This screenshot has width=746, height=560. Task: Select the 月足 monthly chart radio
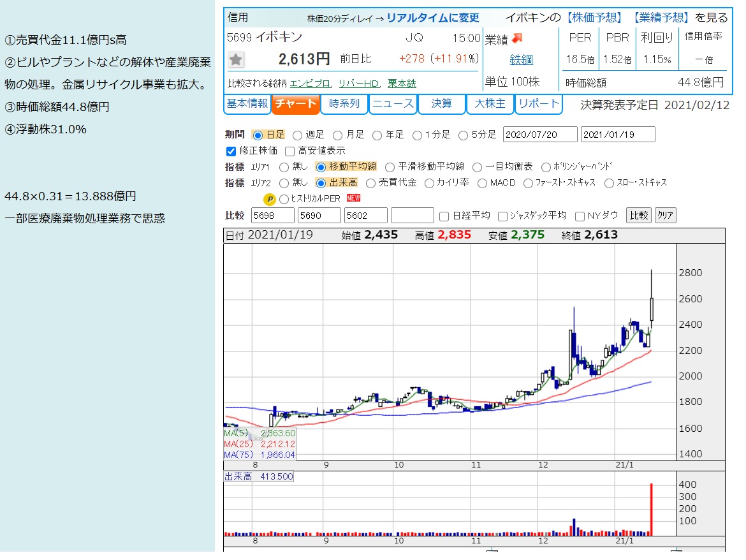[x=338, y=136]
